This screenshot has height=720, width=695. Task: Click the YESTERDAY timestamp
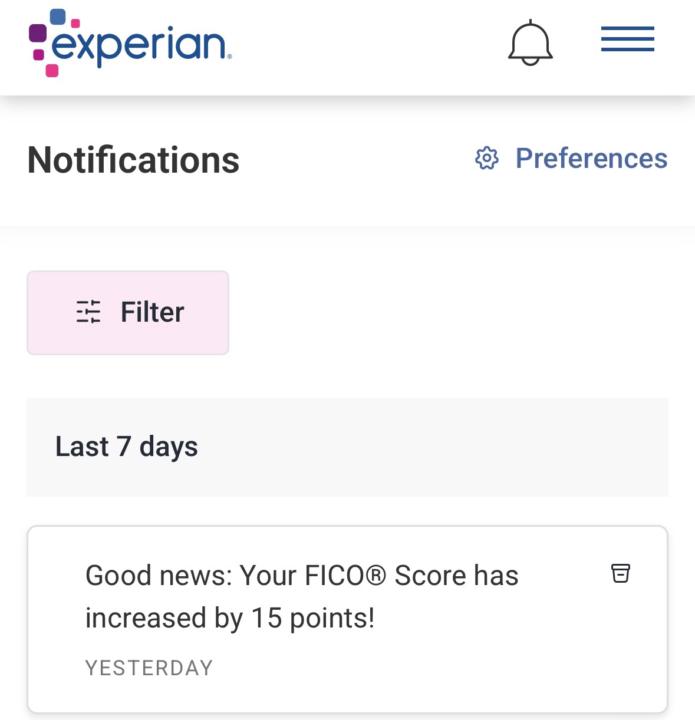[x=149, y=668]
